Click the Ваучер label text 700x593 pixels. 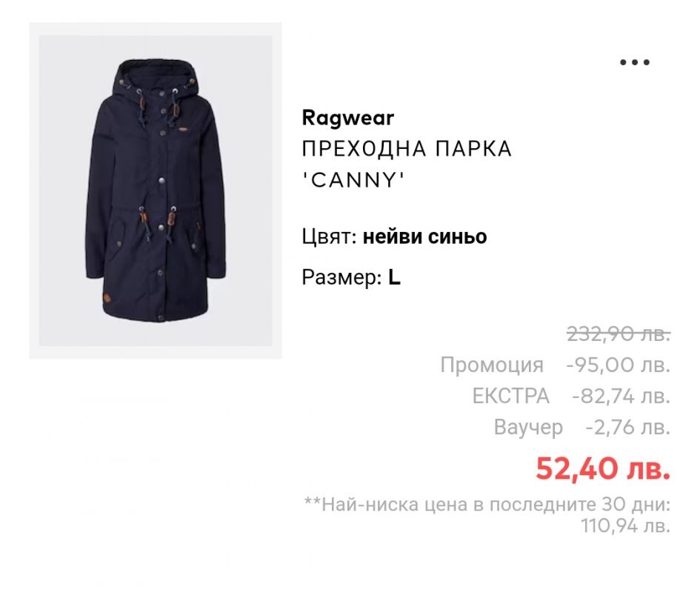coord(528,428)
